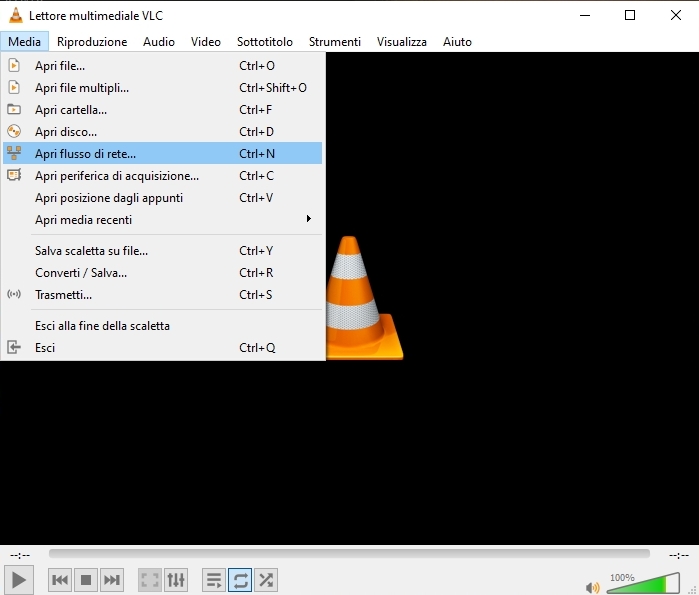Select Apri disco... menu entry
The height and width of the screenshot is (595, 699).
(x=162, y=131)
